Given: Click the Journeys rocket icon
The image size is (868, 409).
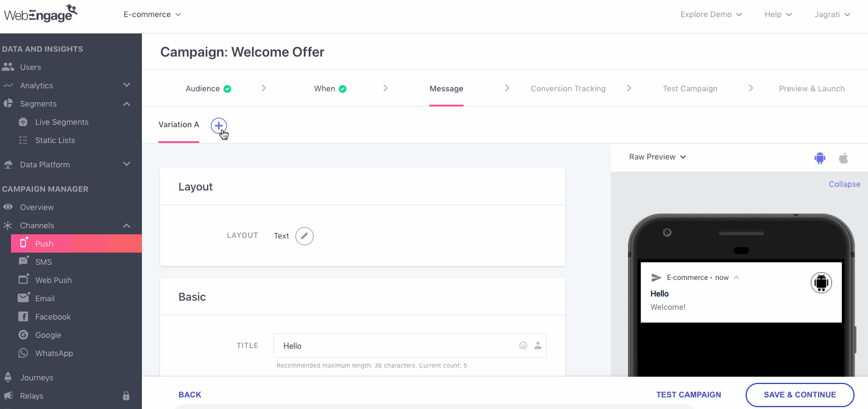Looking at the screenshot, I should pos(8,377).
